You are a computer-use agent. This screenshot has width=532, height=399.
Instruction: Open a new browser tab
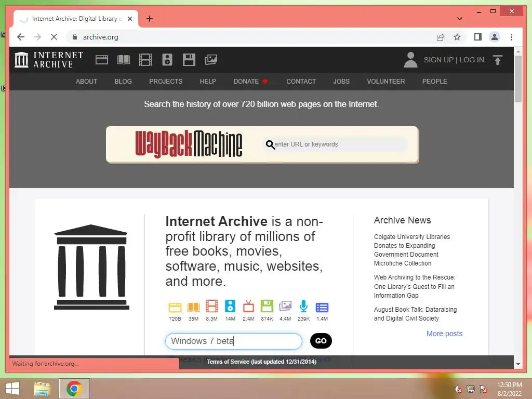click(149, 19)
